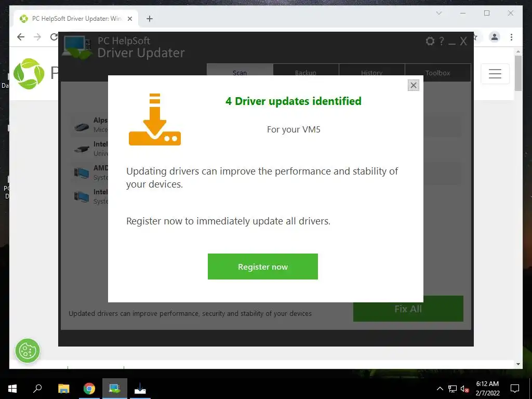This screenshot has height=399, width=532.
Task: Select Driver Updater taskbar icon
Action: tap(115, 389)
